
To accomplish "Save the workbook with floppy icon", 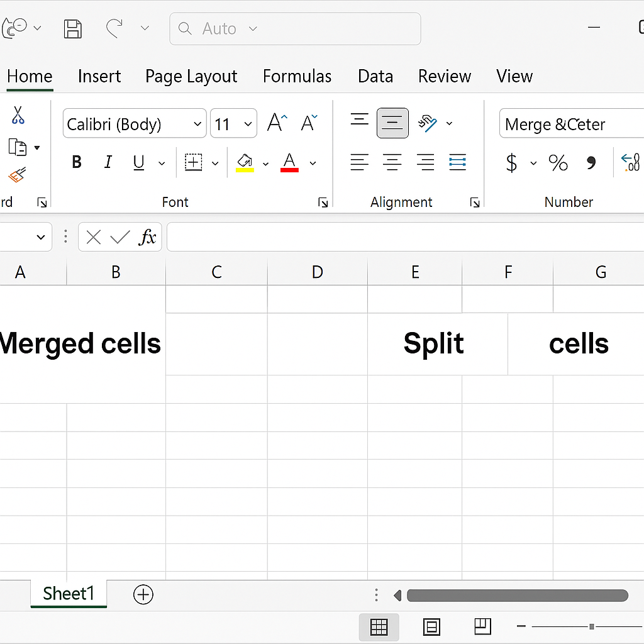I will tap(73, 29).
